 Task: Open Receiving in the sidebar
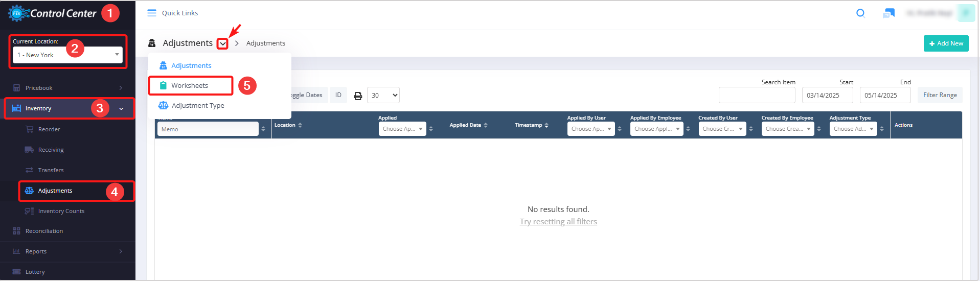[51, 150]
